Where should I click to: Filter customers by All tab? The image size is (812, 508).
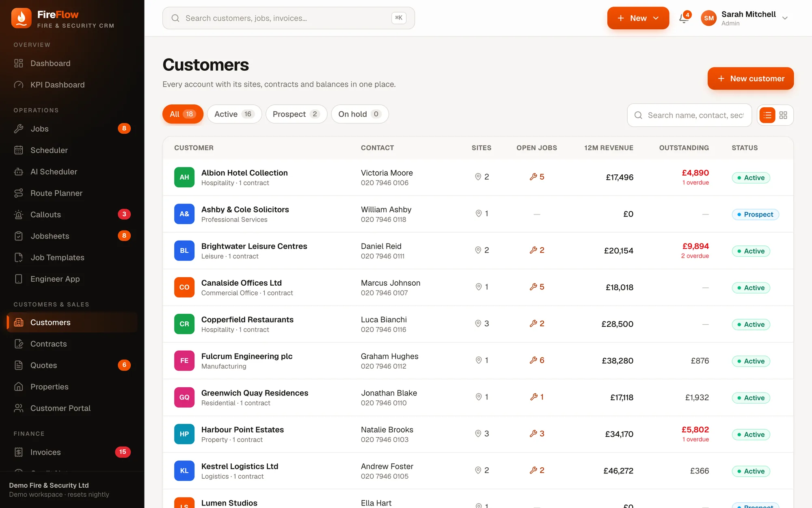[x=183, y=114]
